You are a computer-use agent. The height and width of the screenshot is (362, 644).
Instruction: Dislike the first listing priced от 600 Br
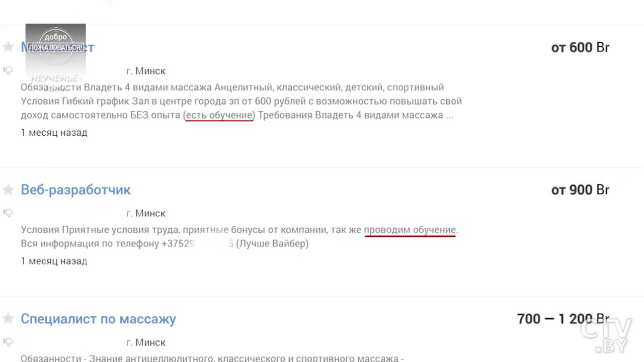coord(8,70)
